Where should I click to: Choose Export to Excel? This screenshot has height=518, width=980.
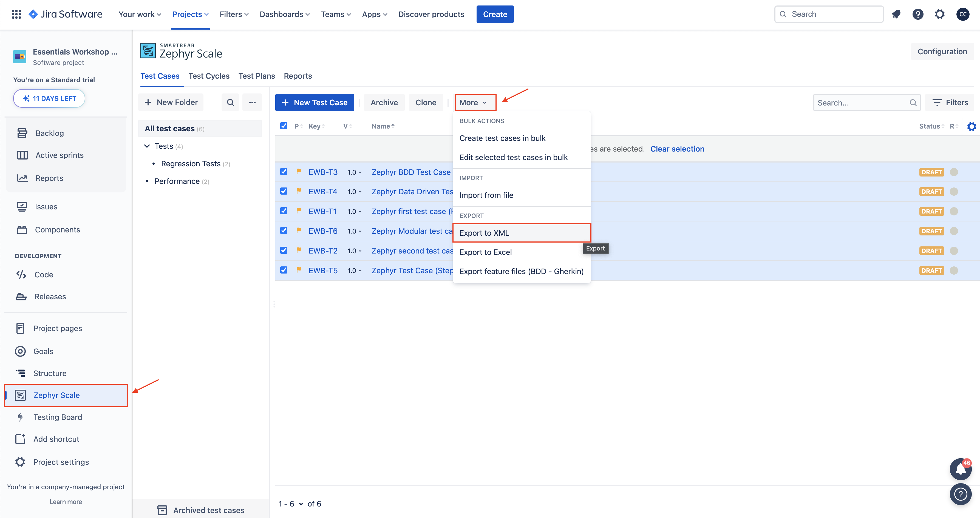522,252
